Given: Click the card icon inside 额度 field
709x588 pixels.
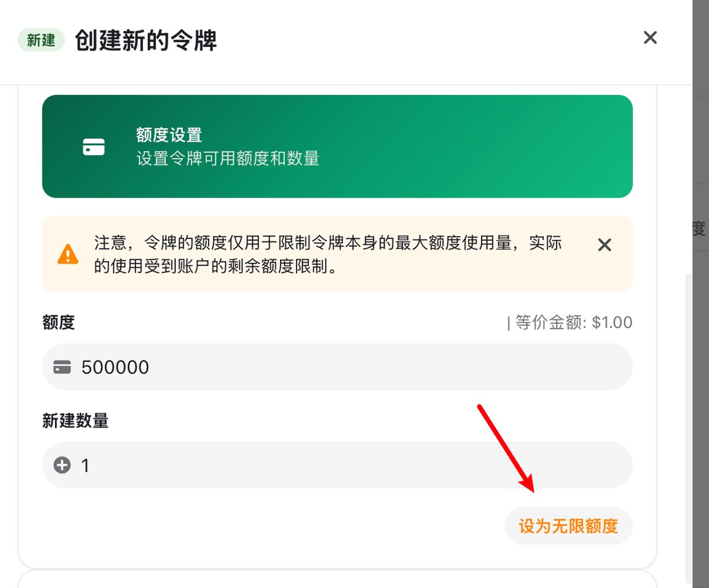Looking at the screenshot, I should pos(62,368).
